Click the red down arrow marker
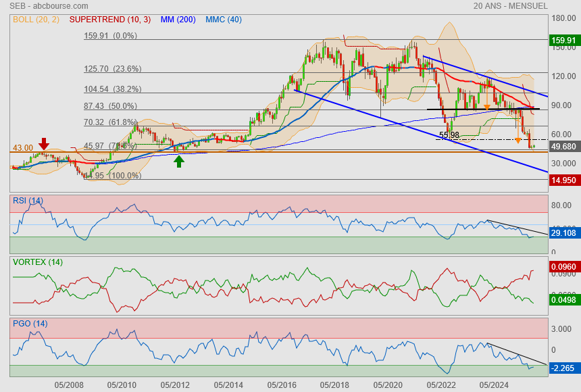Screen dimensions: 581x392 (x=44, y=143)
